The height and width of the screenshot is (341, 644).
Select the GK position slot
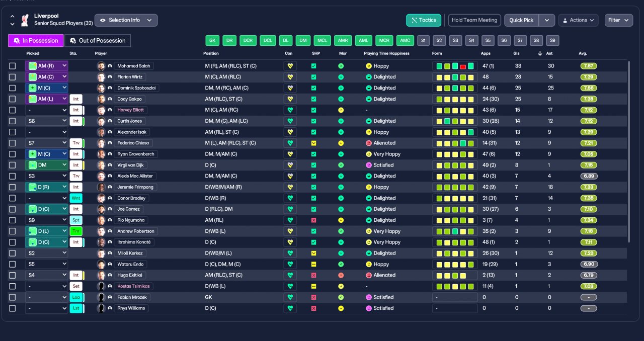[x=212, y=41]
